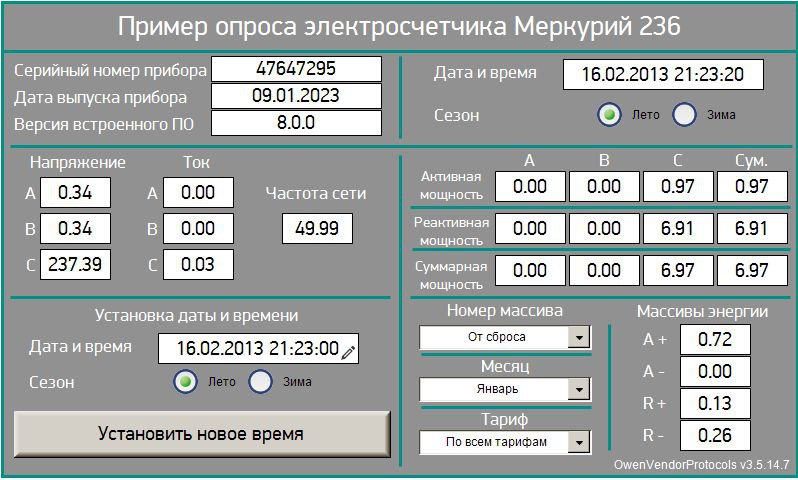The width and height of the screenshot is (798, 480).
Task: Click active power phase B value 0.00
Action: point(604,187)
